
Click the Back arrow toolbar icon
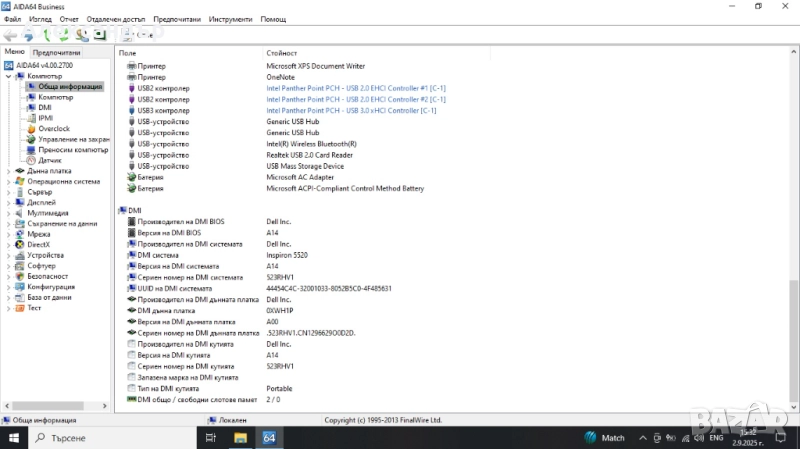click(10, 35)
